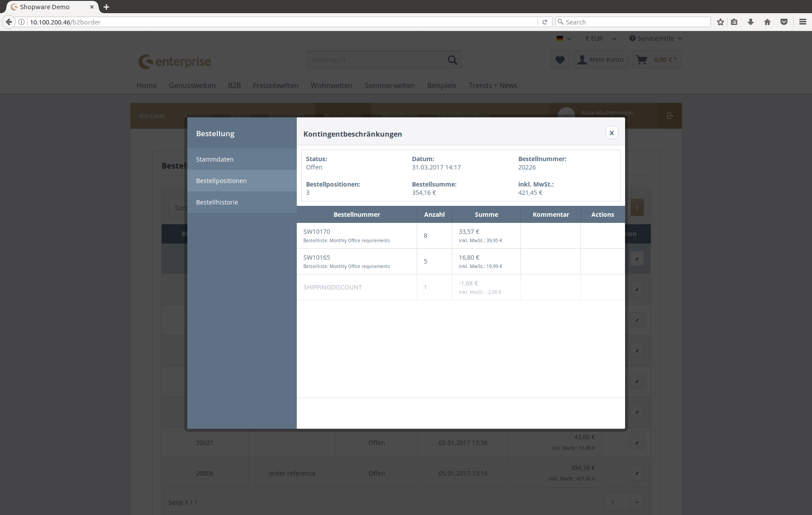Viewport: 812px width, 515px height.
Task: Click edit pencil icon for order 20006
Action: coord(637,473)
